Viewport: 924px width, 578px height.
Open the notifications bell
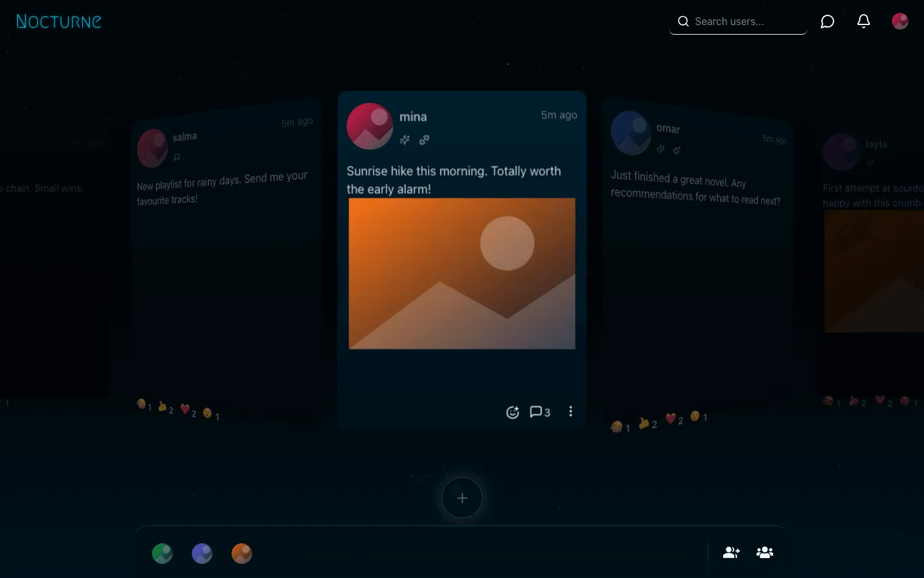click(x=864, y=21)
